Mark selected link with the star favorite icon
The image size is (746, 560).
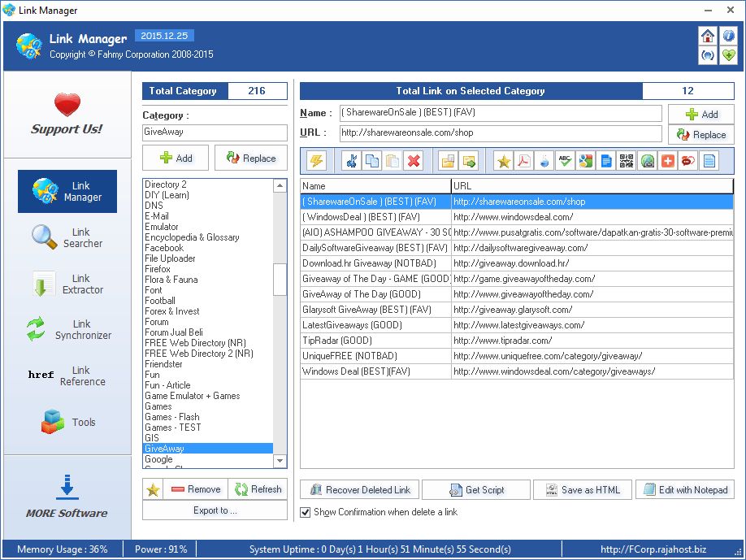coord(504,160)
